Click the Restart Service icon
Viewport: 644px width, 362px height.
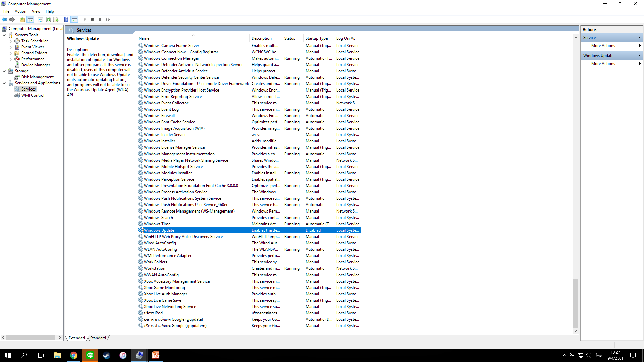tap(108, 19)
